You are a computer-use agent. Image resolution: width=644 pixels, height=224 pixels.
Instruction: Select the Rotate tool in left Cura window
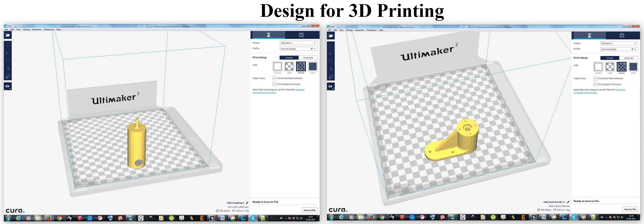click(8, 61)
